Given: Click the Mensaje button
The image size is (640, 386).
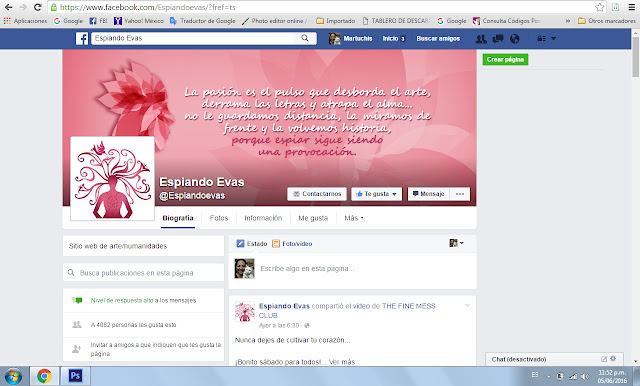Looking at the screenshot, I should (429, 194).
